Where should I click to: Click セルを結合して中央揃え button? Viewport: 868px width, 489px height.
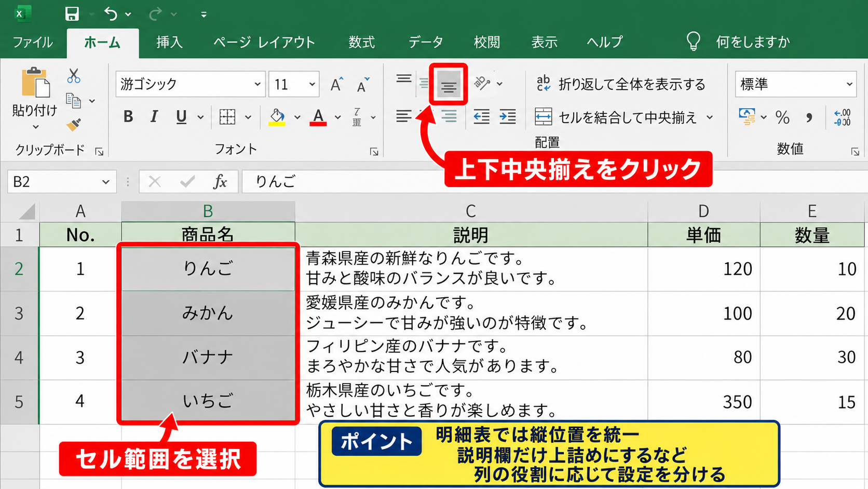(x=616, y=117)
